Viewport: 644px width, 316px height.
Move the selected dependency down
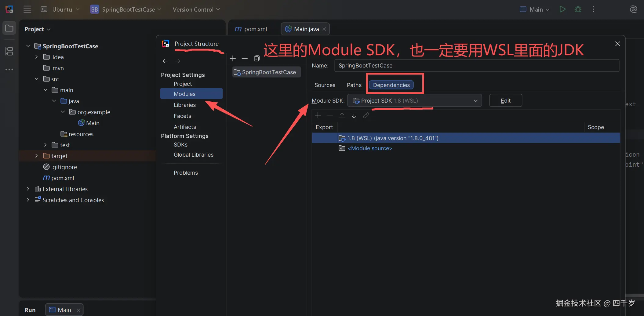click(354, 115)
